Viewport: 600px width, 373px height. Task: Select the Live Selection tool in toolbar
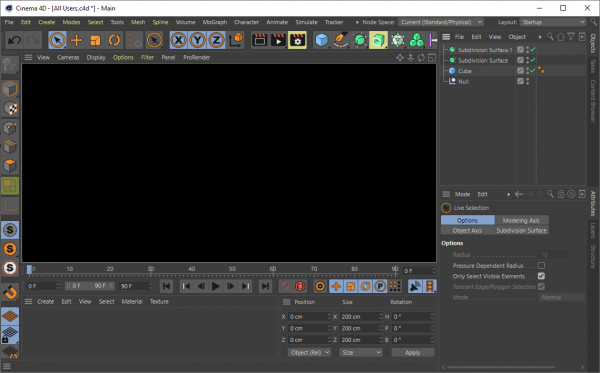point(57,40)
